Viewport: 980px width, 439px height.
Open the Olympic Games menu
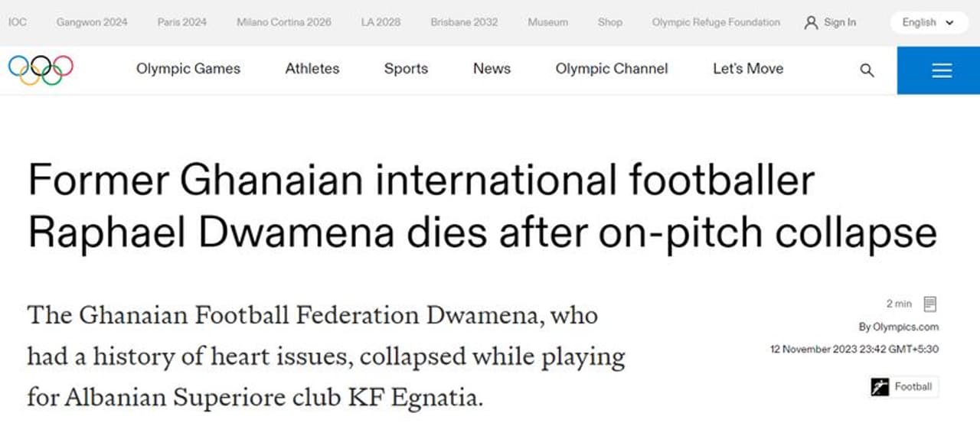tap(188, 69)
